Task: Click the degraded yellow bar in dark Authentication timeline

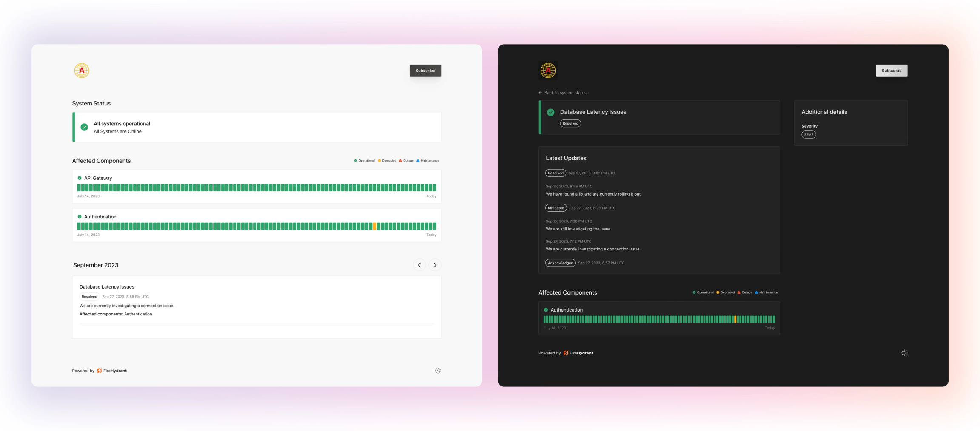Action: click(735, 319)
